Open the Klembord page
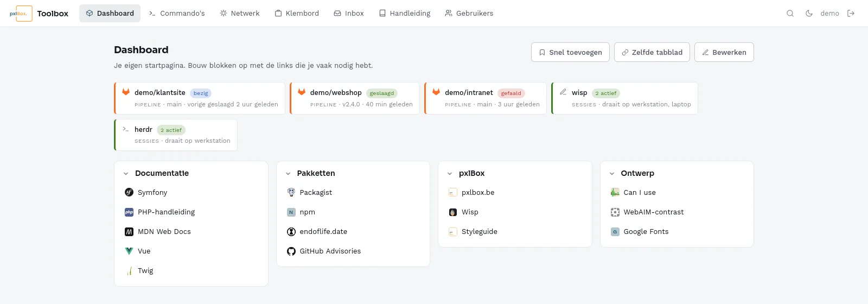868x304 pixels. [x=297, y=14]
